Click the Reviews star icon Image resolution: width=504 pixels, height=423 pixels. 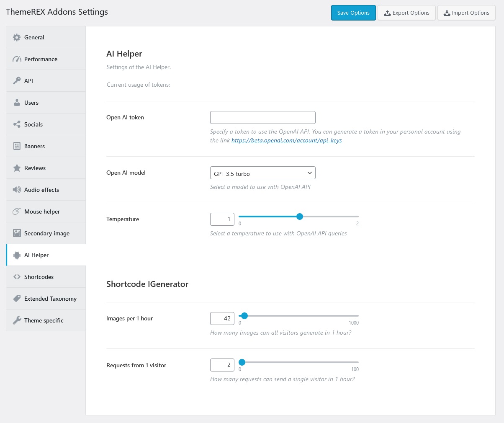pos(17,168)
